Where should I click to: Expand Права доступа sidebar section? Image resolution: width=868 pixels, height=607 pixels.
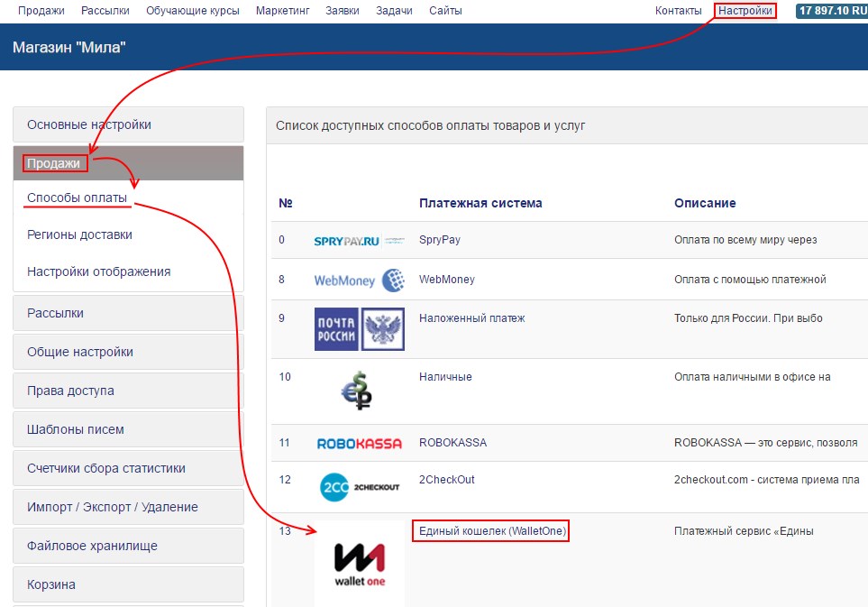coord(128,391)
